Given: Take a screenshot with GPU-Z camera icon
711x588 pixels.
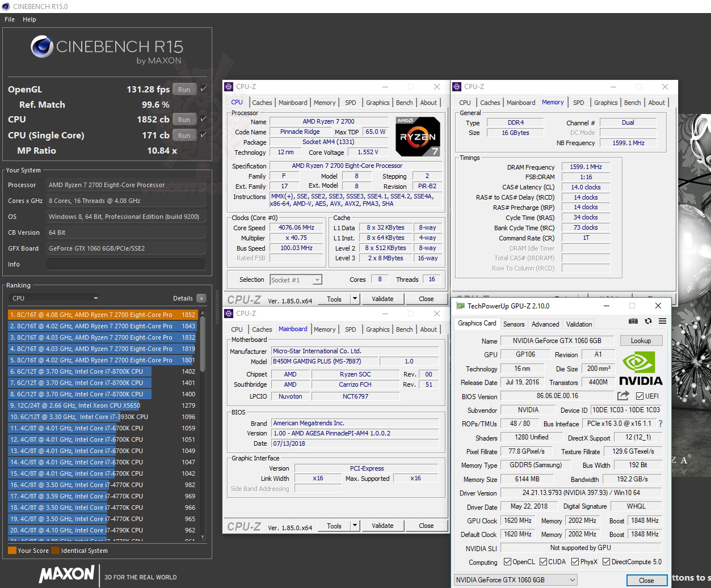Looking at the screenshot, I should (633, 321).
